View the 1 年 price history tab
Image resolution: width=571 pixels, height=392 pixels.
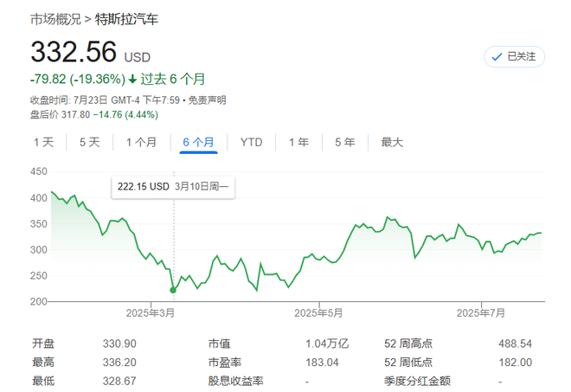pyautogui.click(x=298, y=142)
